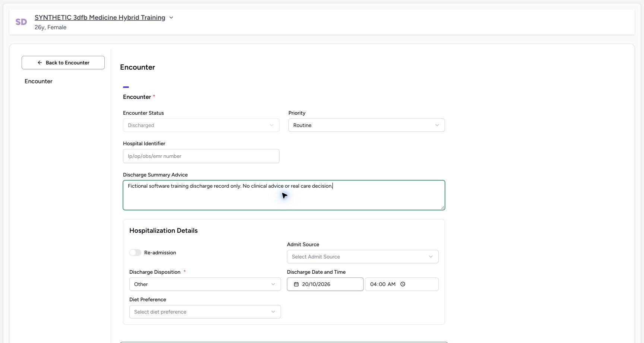644x343 pixels.
Task: Click the Priority label
Action: pyautogui.click(x=297, y=113)
